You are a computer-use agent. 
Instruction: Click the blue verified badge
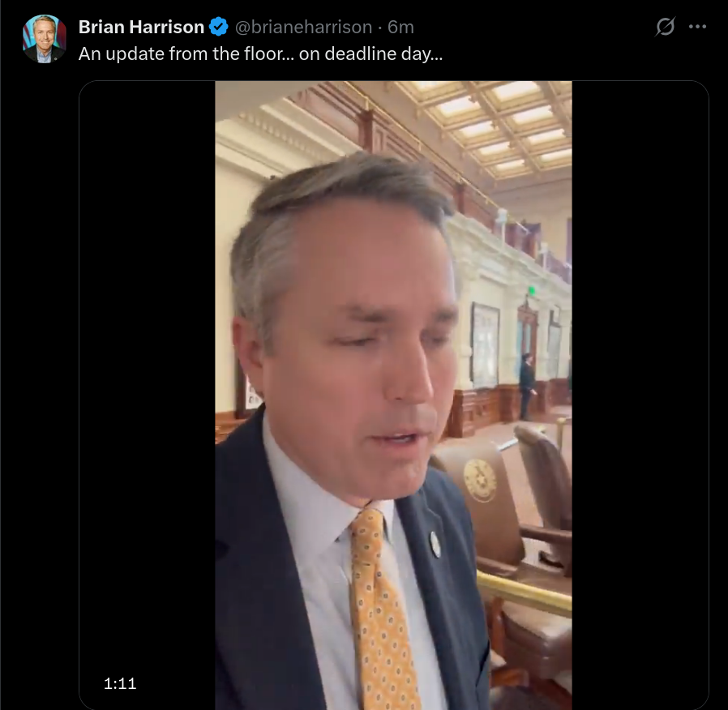tap(219, 27)
